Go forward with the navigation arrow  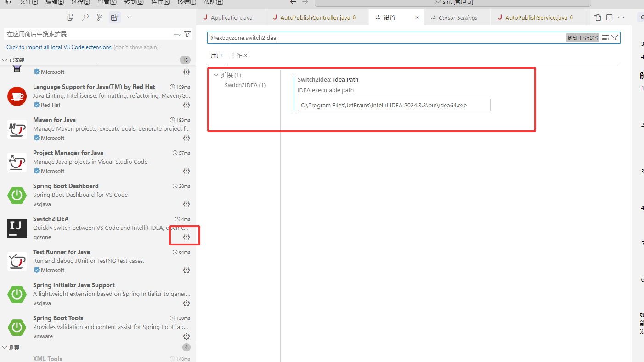point(305,2)
